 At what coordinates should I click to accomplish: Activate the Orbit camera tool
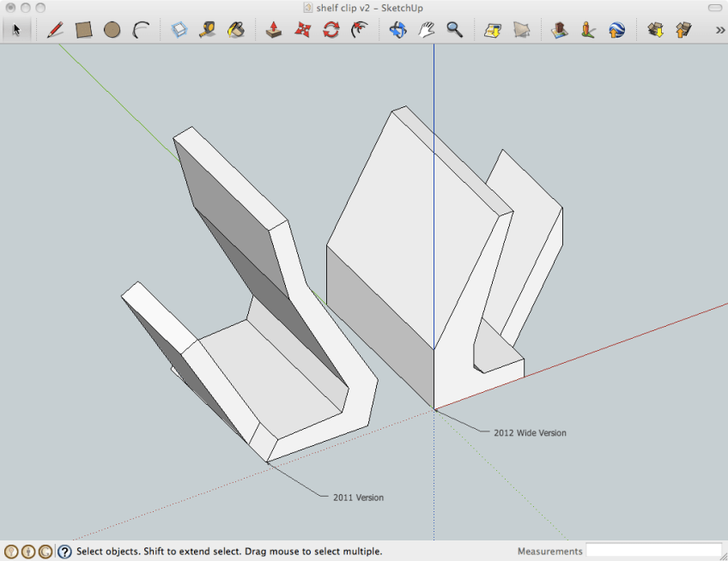(397, 30)
